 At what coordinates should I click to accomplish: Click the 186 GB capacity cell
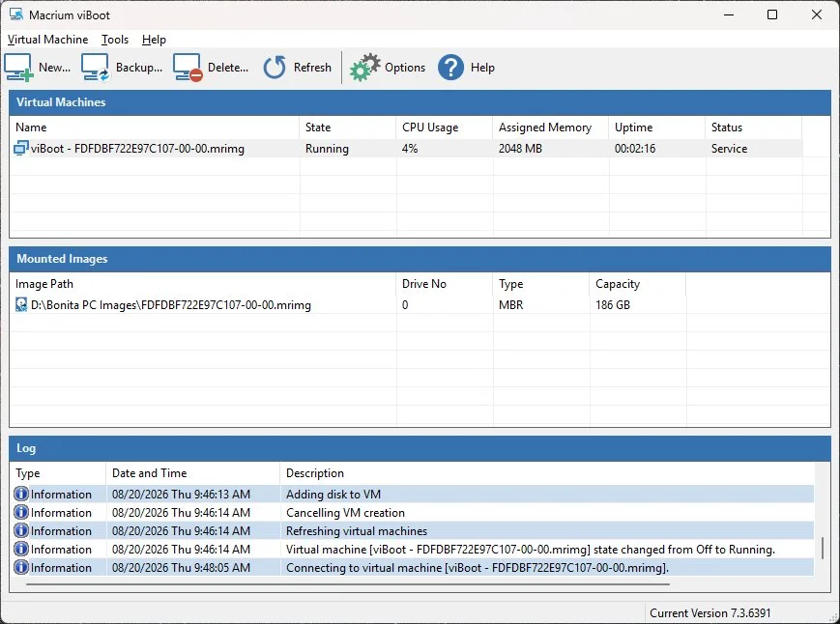(x=613, y=305)
